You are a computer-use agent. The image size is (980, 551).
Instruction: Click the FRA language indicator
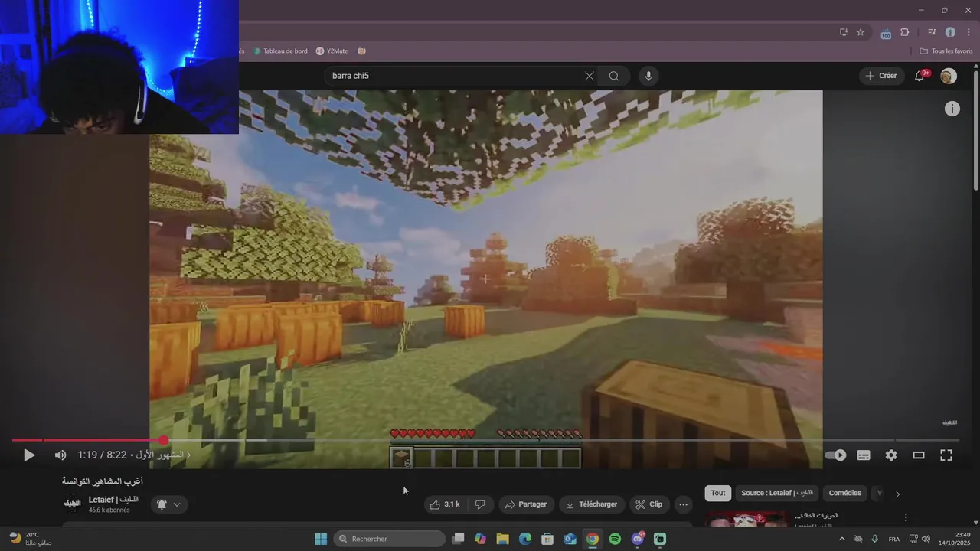(x=893, y=539)
